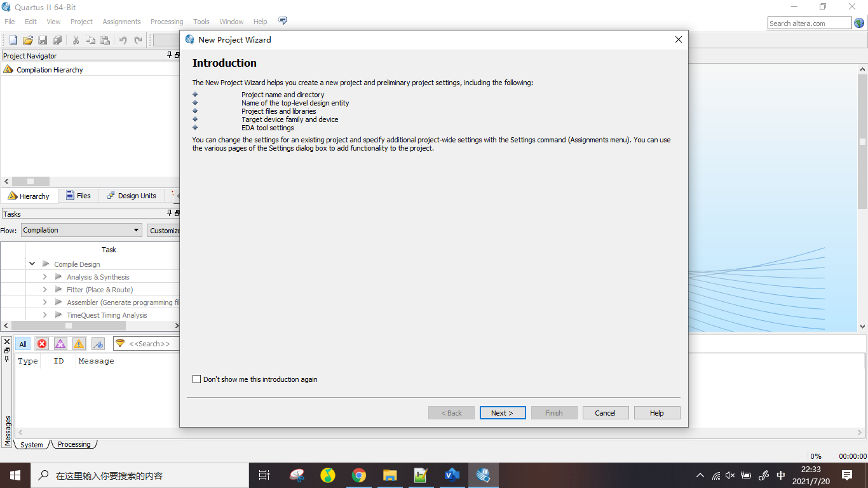Click the New file toolbar icon
This screenshot has height=488, width=868.
click(x=13, y=40)
